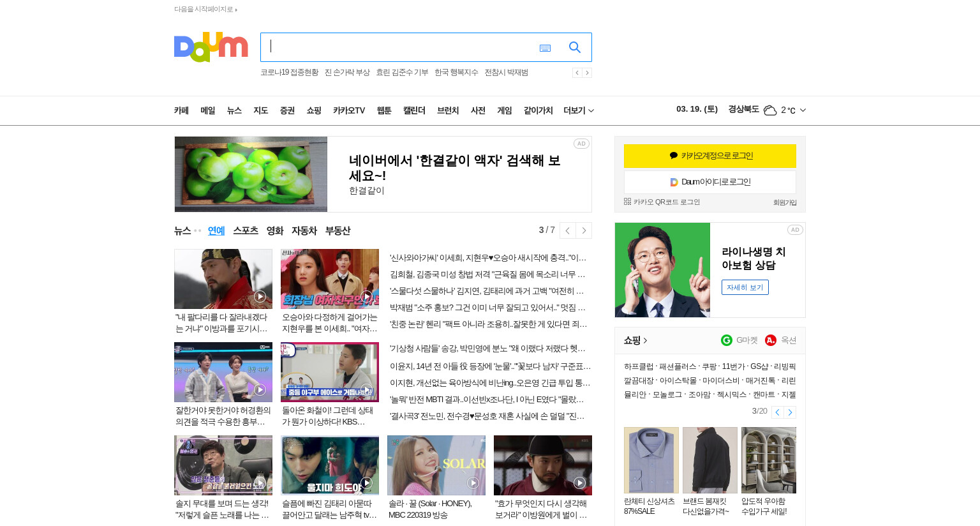Open headline '신사와아가씨' 이세희, 지현우
This screenshot has width=980, height=526.
[488, 258]
